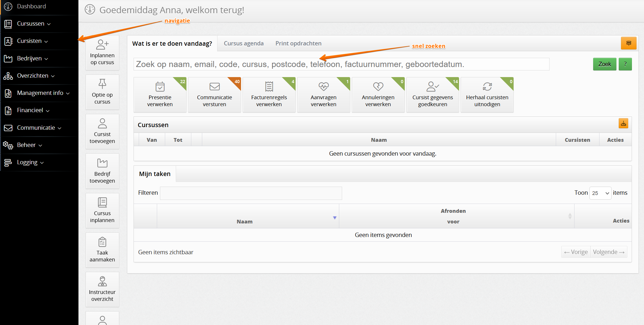Click the Beheer gears icon
Viewport: 644px width, 325px height.
click(x=8, y=145)
